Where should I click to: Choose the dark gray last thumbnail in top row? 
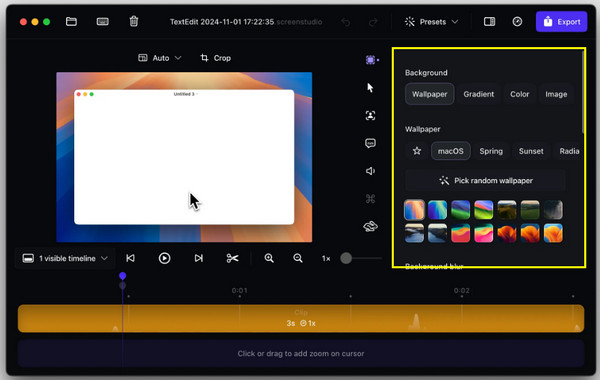coord(553,210)
